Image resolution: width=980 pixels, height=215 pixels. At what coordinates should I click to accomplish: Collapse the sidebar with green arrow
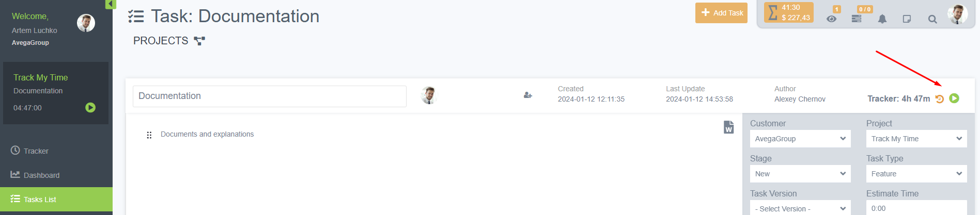click(110, 4)
